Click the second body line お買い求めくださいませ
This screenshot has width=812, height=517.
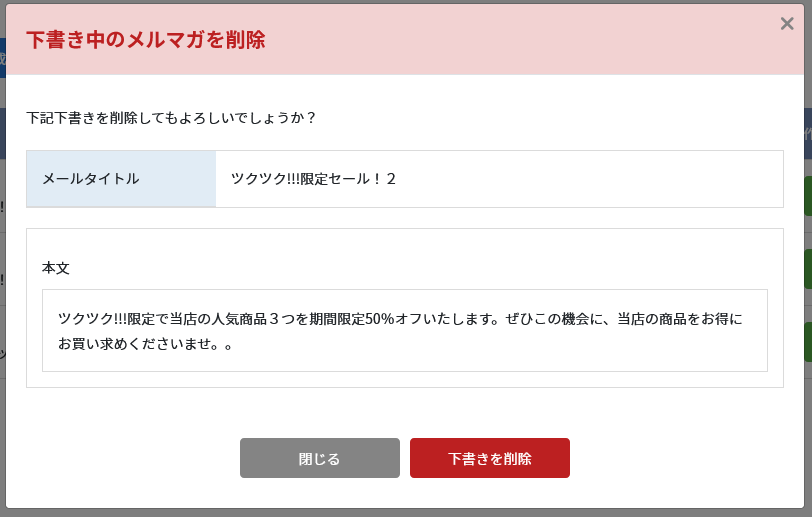[145, 343]
